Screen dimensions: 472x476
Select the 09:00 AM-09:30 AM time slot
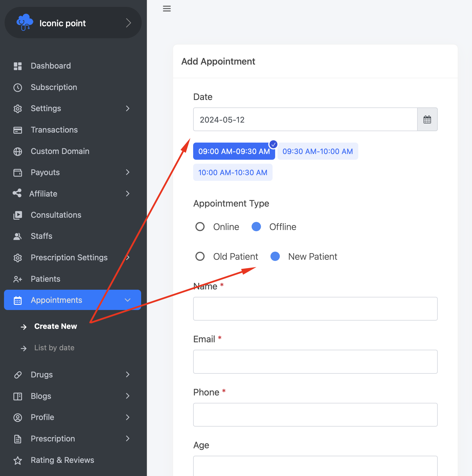(x=234, y=151)
